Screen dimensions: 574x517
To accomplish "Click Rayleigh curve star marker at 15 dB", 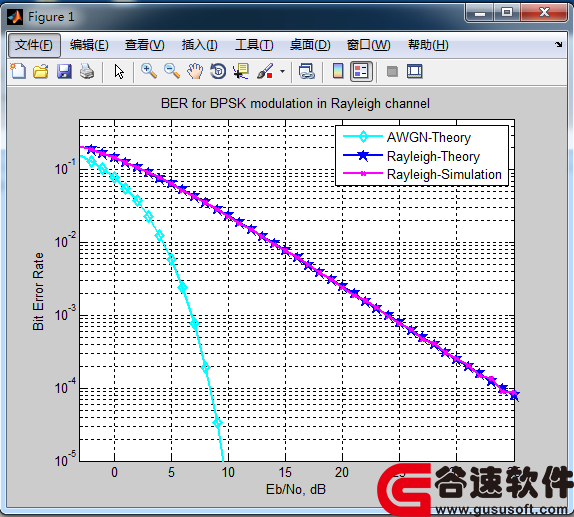I will click(286, 250).
